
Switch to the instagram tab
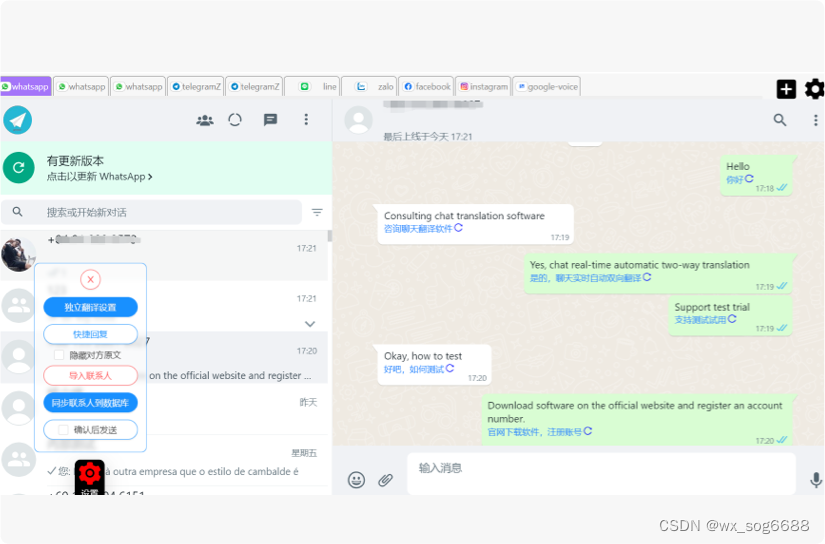coord(483,87)
